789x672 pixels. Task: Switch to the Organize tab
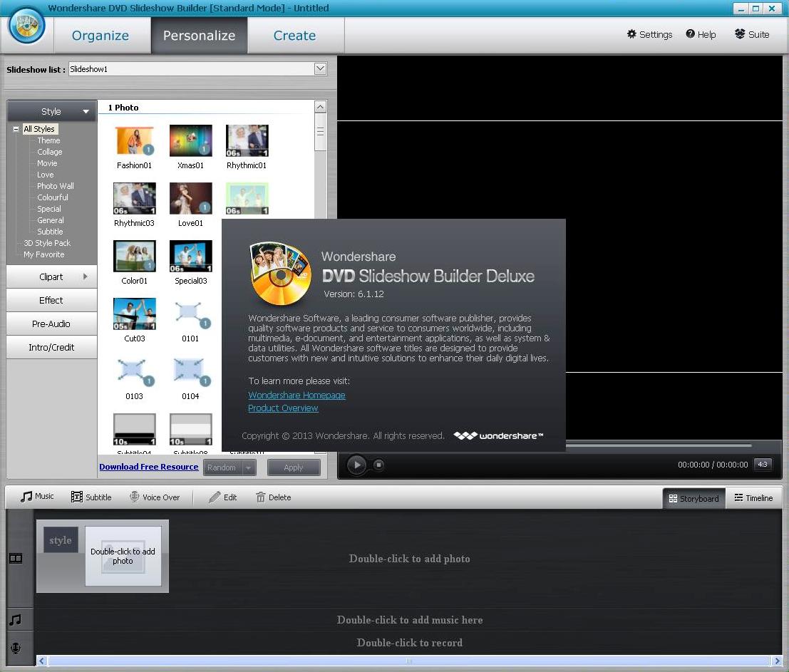click(x=100, y=36)
